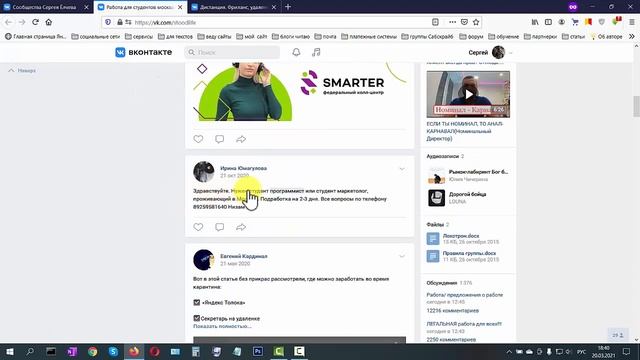Click Наверх back-to-top link

[x=22, y=71]
